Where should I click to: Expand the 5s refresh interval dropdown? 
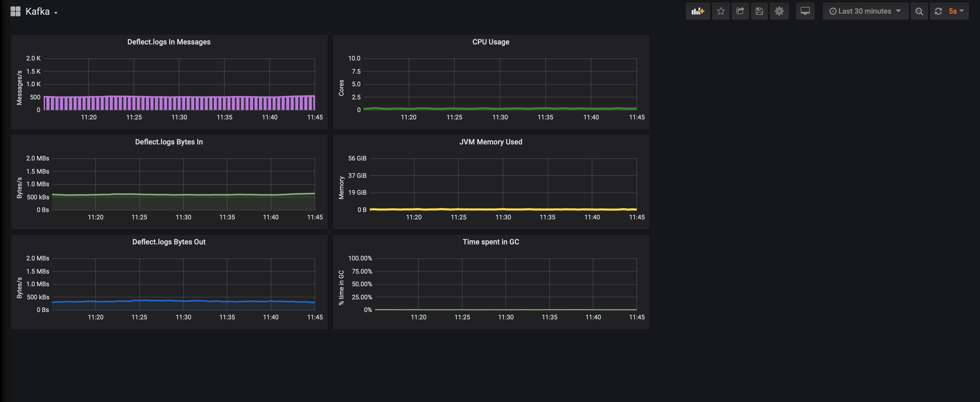pyautogui.click(x=956, y=11)
